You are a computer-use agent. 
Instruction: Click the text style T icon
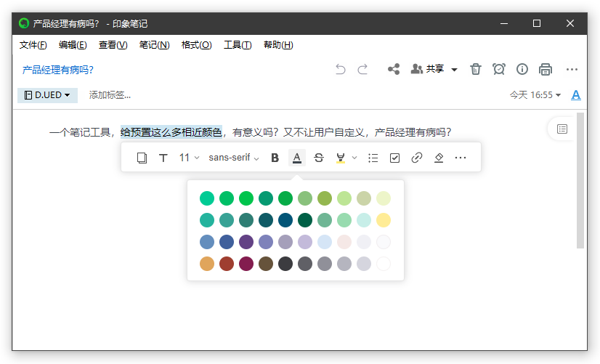163,158
